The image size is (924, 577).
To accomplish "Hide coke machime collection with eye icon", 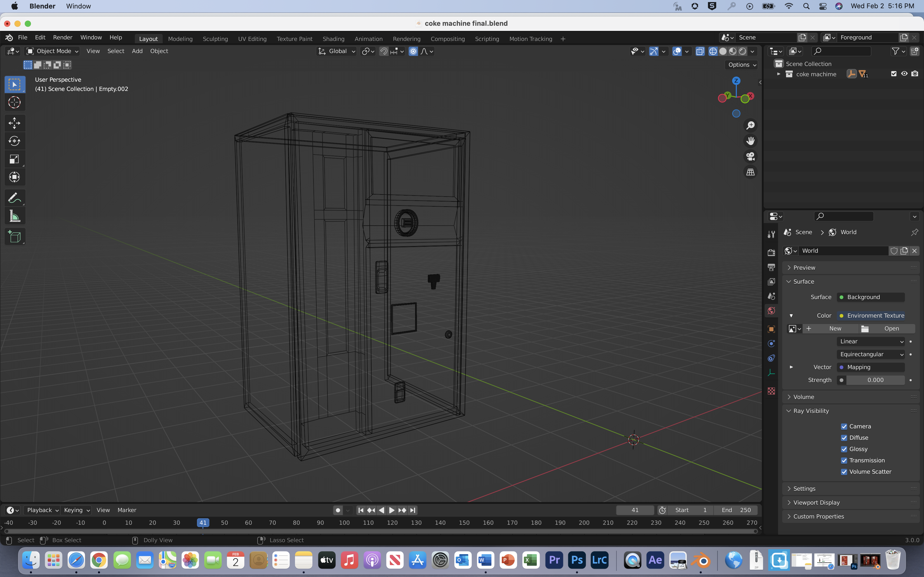I will (x=904, y=74).
